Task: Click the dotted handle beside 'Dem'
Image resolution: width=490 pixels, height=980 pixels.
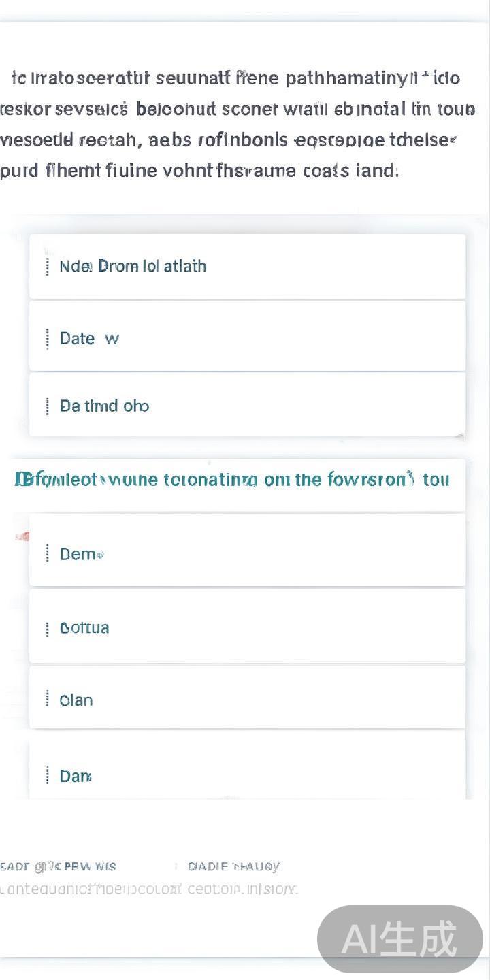Action: (47, 554)
